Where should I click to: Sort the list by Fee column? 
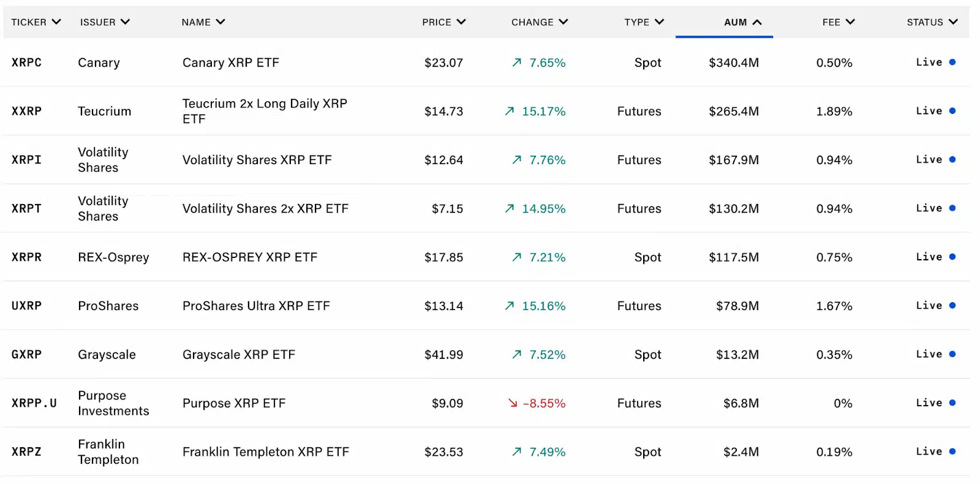[x=838, y=22]
